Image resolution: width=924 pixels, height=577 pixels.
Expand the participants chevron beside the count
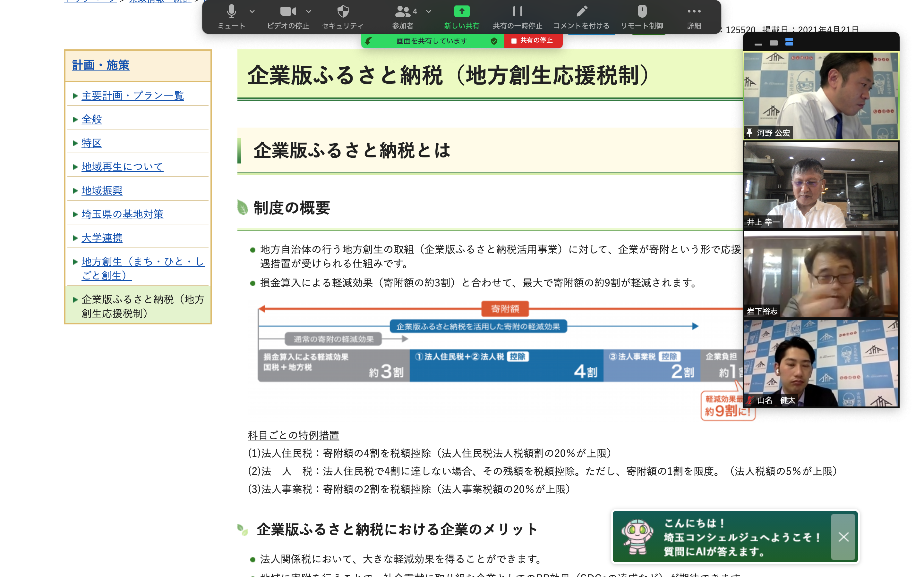point(428,12)
